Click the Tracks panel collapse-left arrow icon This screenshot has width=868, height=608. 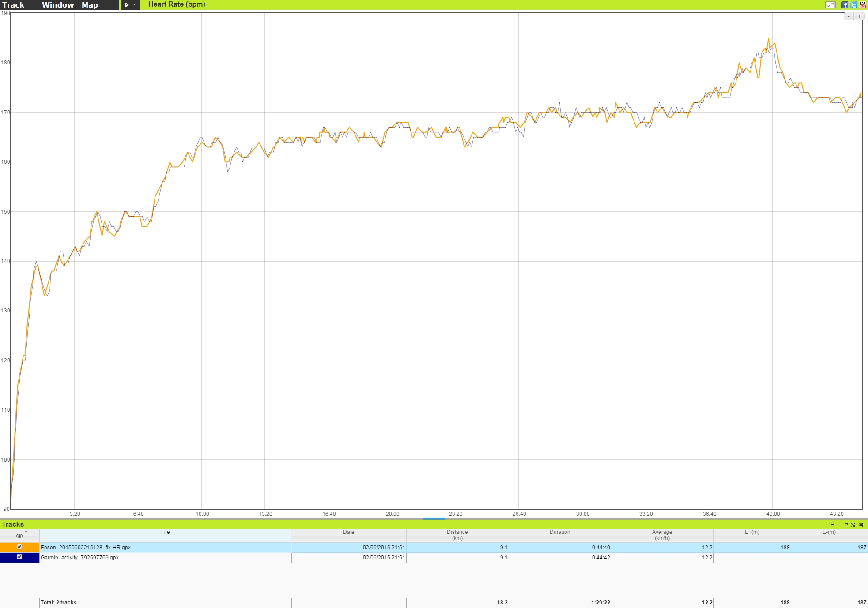832,525
